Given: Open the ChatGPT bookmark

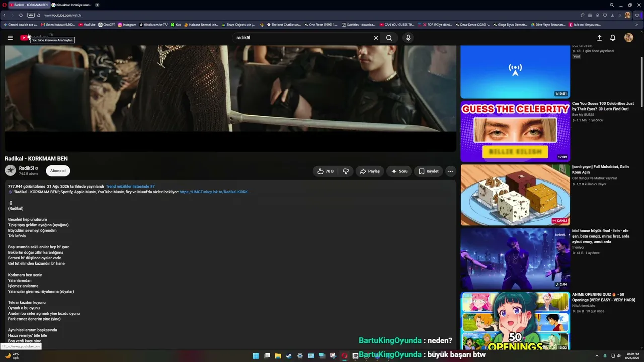Looking at the screenshot, I should point(107,25).
